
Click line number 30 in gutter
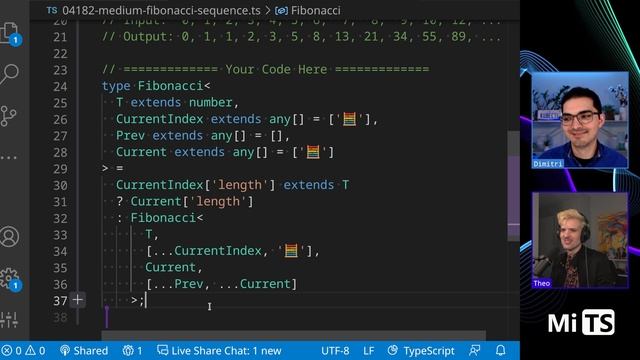[60, 185]
